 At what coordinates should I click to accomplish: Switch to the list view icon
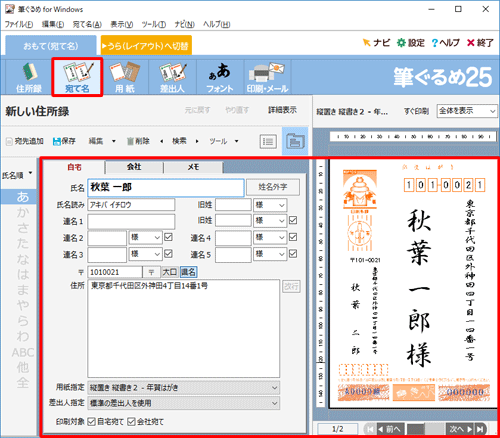pos(268,141)
